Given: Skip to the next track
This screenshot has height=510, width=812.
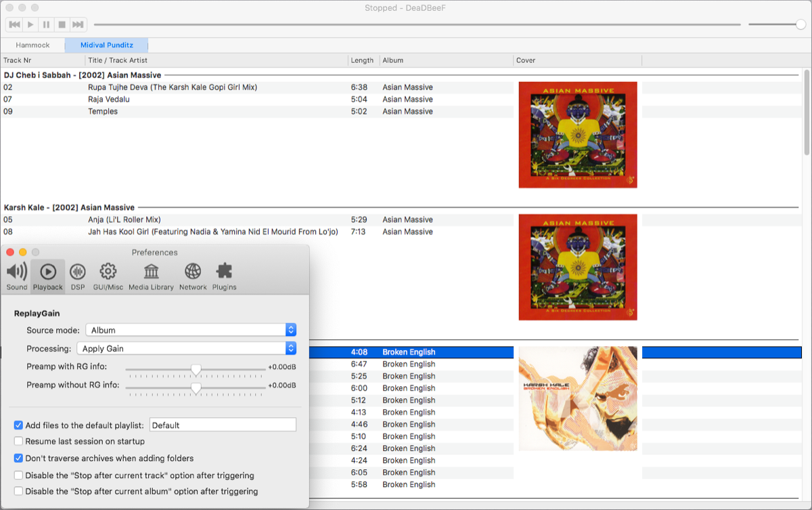Looking at the screenshot, I should (x=78, y=24).
